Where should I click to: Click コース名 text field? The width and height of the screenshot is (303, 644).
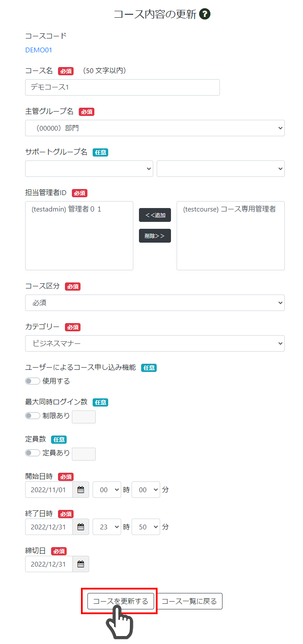122,87
